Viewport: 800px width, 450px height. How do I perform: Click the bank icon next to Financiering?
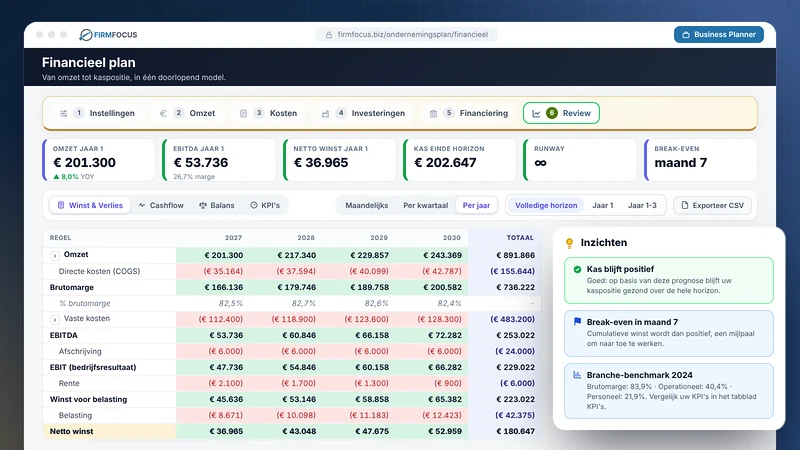tap(433, 113)
